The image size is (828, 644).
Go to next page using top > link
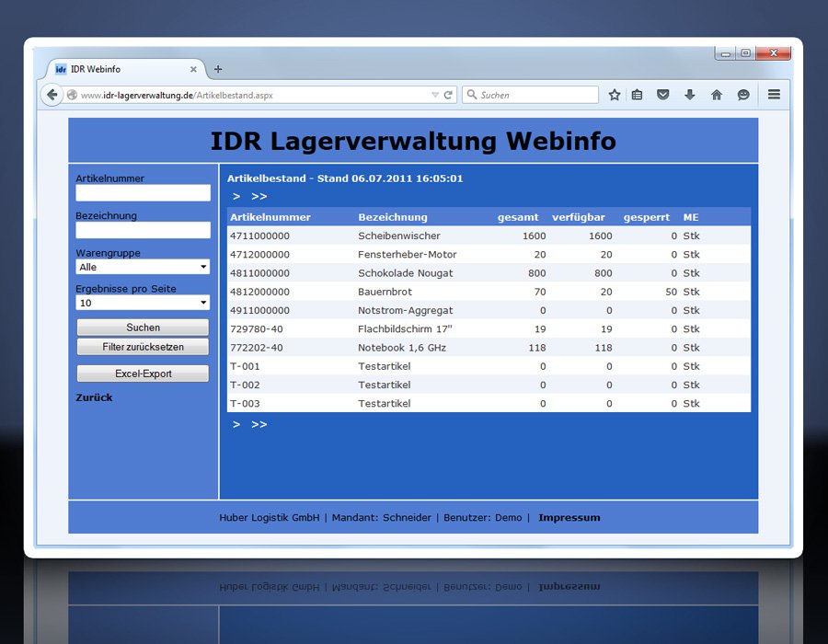[236, 196]
